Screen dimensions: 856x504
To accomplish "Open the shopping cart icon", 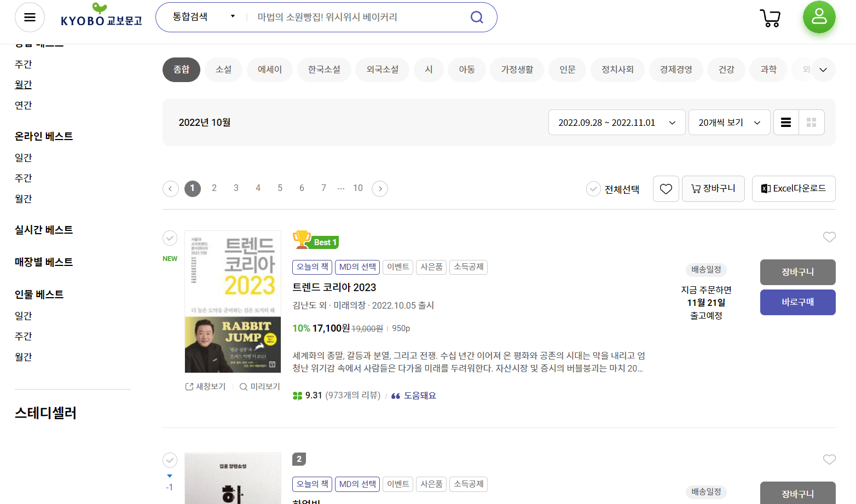I will pos(770,18).
